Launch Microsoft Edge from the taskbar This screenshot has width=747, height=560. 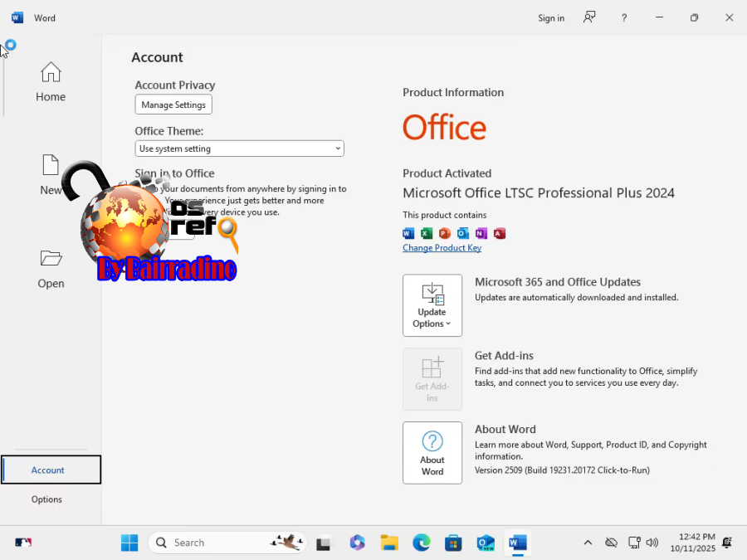(x=422, y=543)
